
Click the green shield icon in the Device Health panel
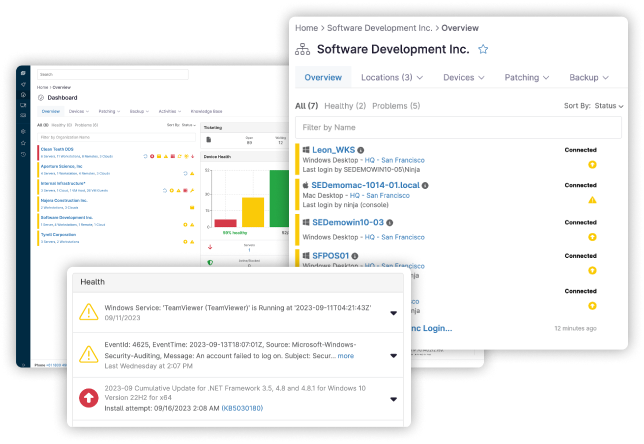(210, 262)
